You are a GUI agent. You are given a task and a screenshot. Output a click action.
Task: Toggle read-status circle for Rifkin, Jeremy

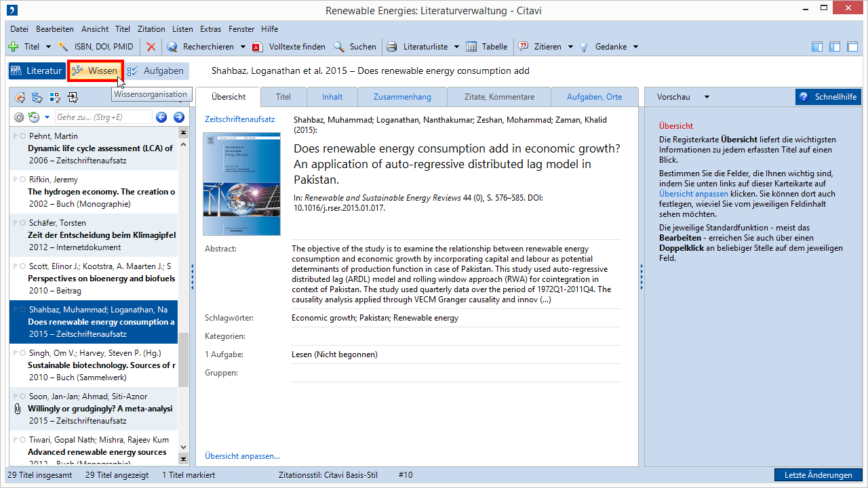(x=23, y=180)
